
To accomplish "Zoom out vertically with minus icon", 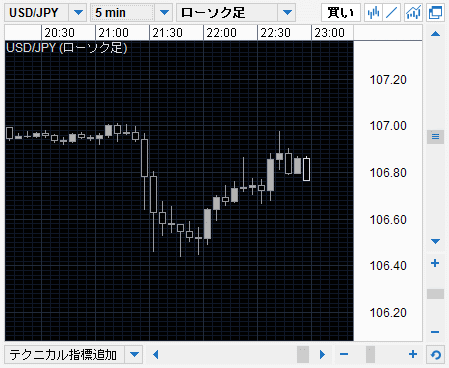I will tap(435, 332).
